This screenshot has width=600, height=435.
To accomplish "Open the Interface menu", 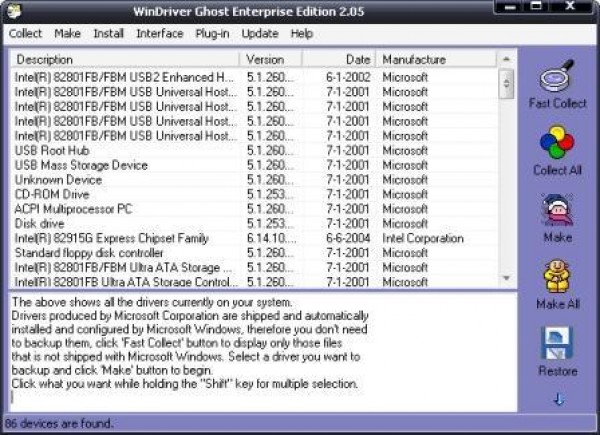I will click(x=160, y=34).
